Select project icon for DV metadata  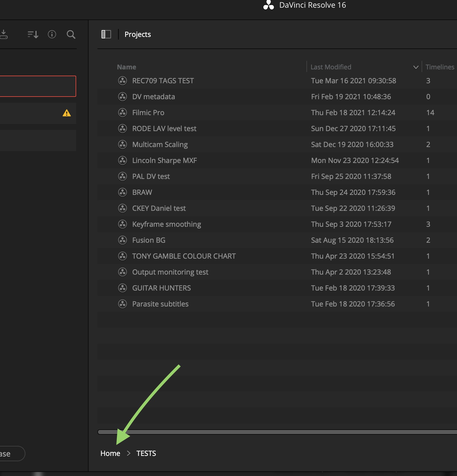point(123,97)
